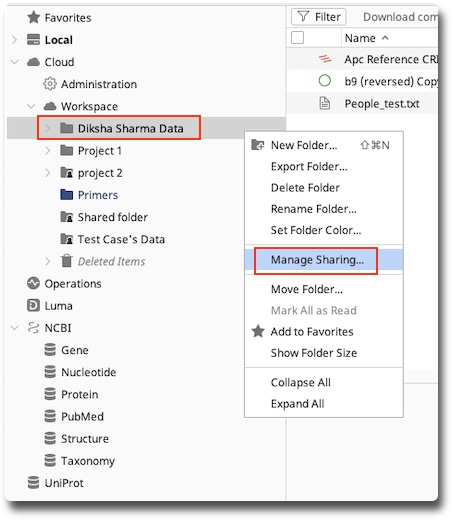Image resolution: width=455 pixels, height=520 pixels.
Task: Select the Apc Reference file row
Action: (x=362, y=59)
